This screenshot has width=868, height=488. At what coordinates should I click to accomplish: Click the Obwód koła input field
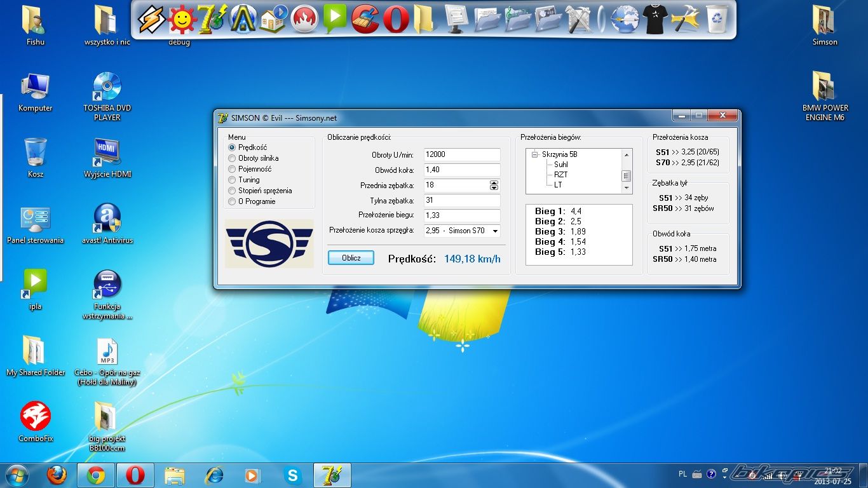462,170
